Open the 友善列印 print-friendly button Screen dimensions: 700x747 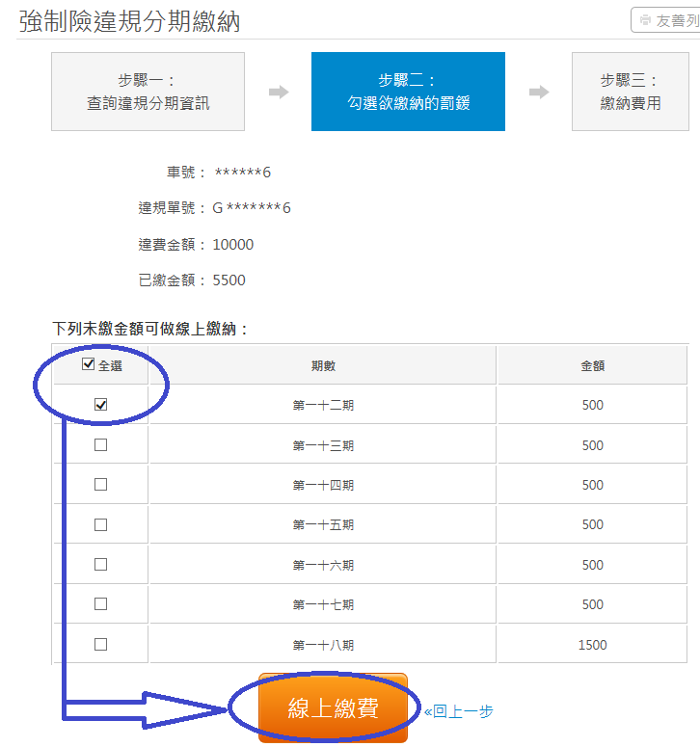(x=665, y=20)
